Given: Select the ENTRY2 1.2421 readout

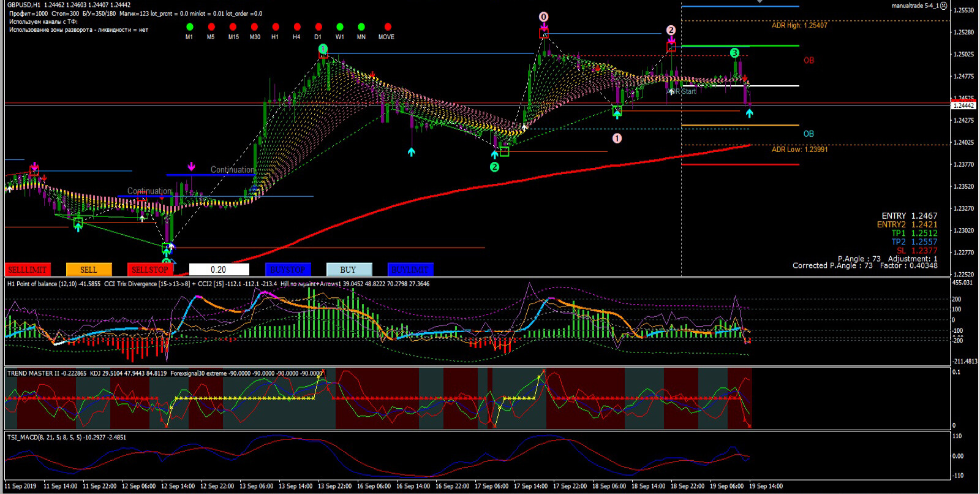Looking at the screenshot, I should pyautogui.click(x=907, y=224).
